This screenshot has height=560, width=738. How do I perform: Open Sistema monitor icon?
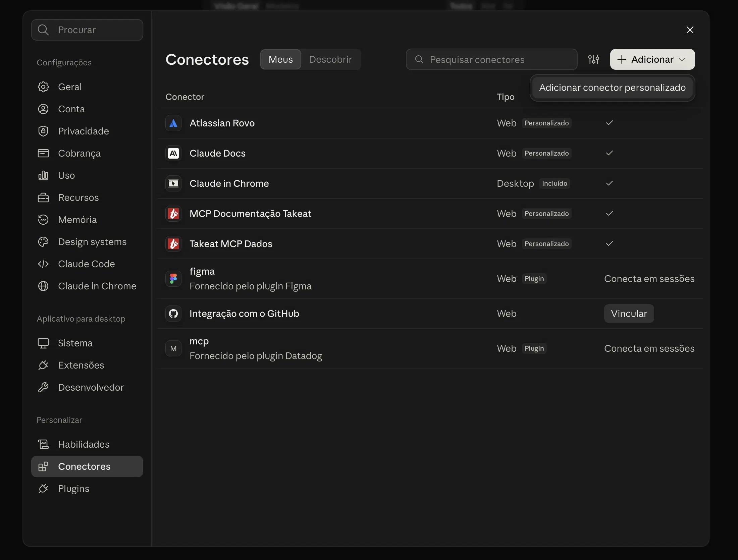click(43, 343)
